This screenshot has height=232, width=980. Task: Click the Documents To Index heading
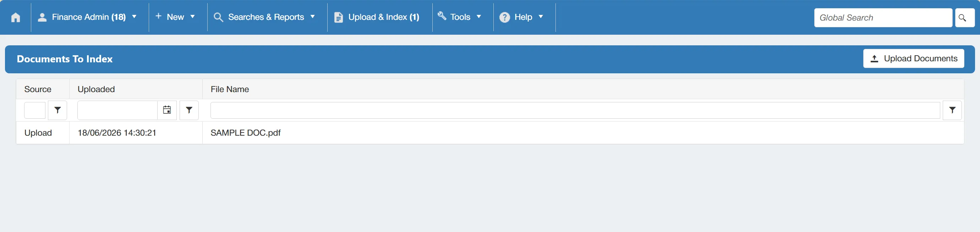point(65,59)
